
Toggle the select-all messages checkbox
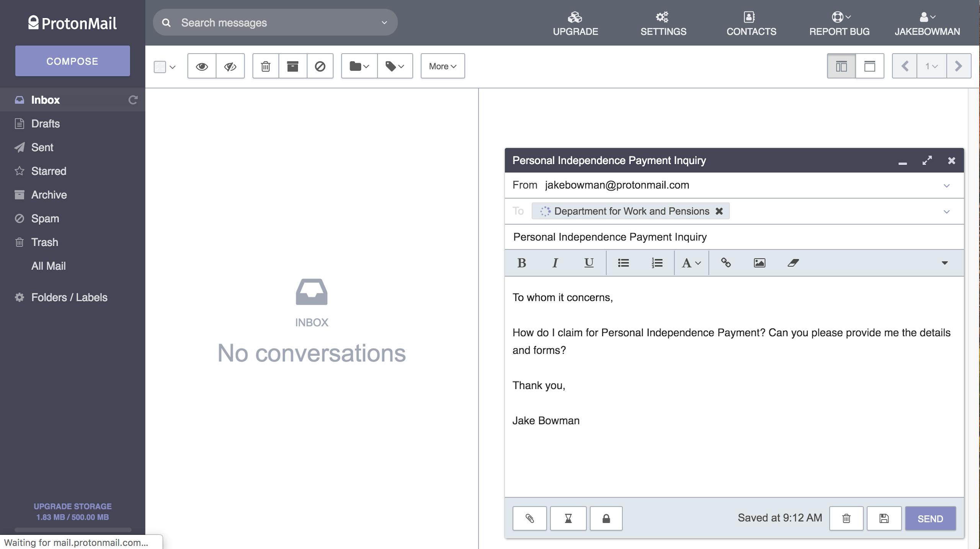(x=160, y=67)
